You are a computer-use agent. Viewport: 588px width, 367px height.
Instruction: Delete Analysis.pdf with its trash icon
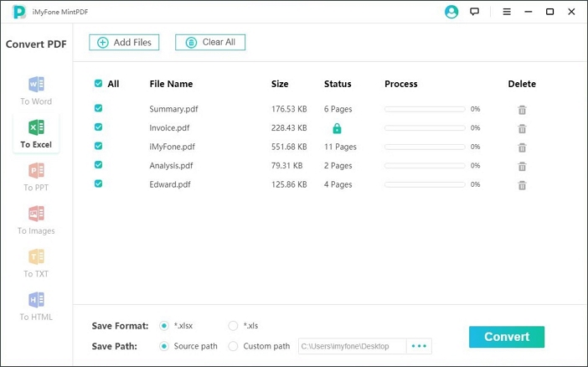click(x=522, y=166)
